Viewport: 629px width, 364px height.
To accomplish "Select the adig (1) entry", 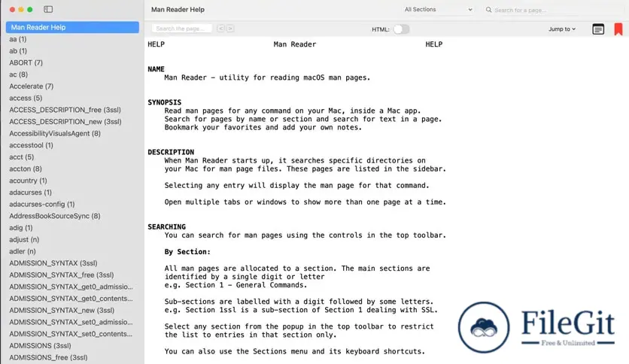I will 21,228.
